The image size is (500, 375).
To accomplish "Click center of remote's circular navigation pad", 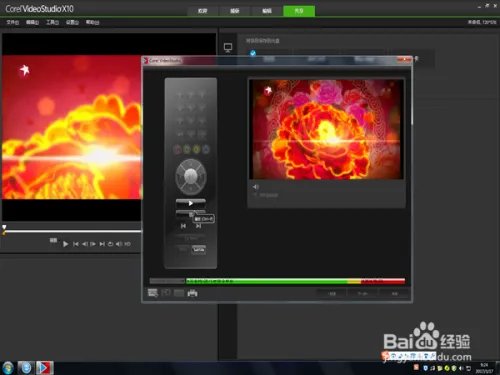I will (191, 176).
